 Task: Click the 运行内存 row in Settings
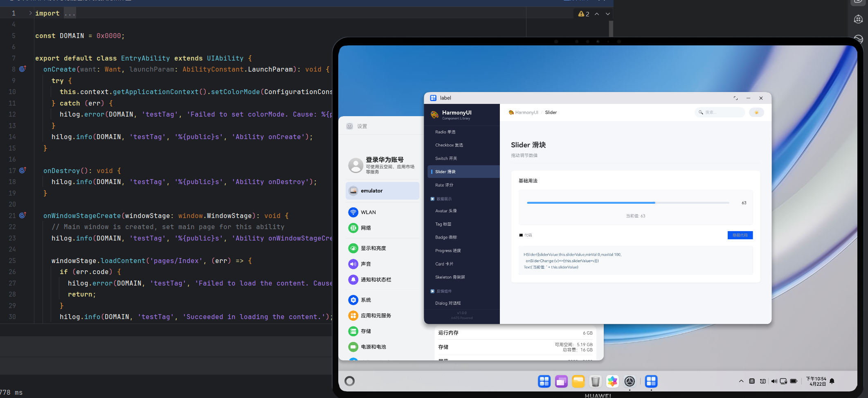[x=515, y=333]
